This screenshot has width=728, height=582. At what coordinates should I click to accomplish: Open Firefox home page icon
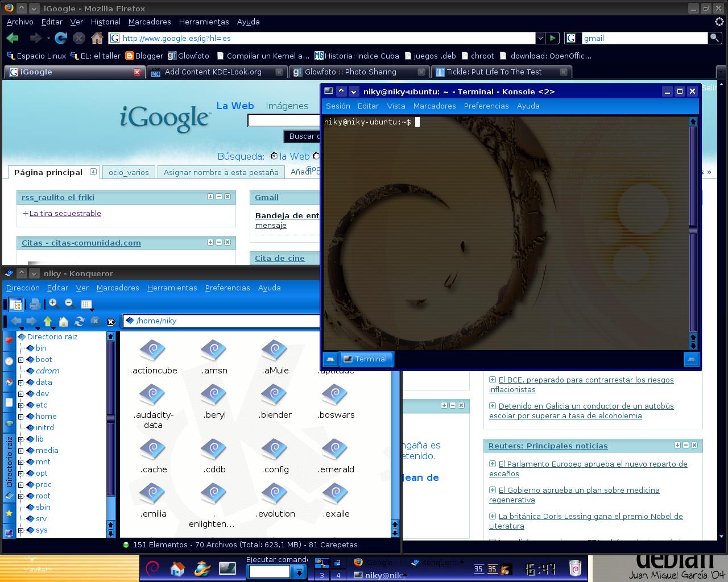pos(97,38)
